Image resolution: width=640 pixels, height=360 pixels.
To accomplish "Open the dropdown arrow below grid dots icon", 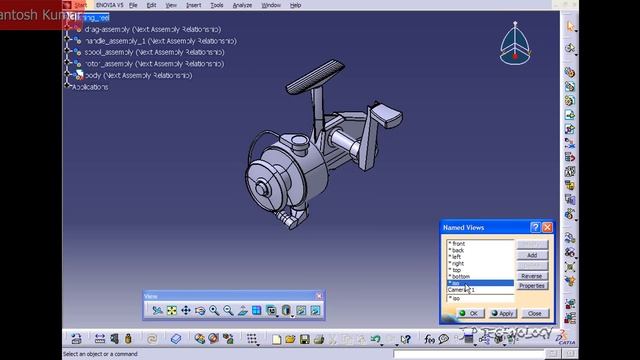I will click(x=258, y=345).
